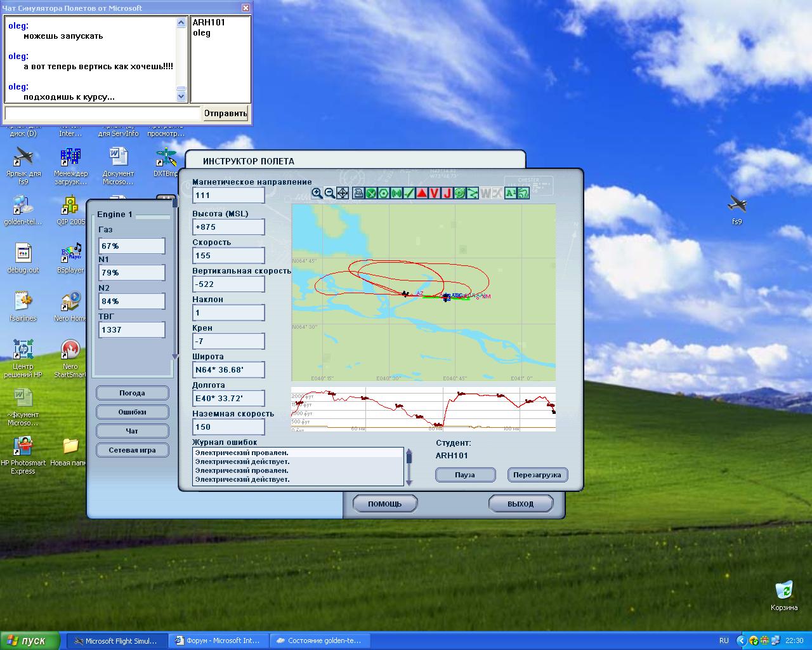812x650 pixels.
Task: Select user oleg in chat list
Action: (202, 32)
